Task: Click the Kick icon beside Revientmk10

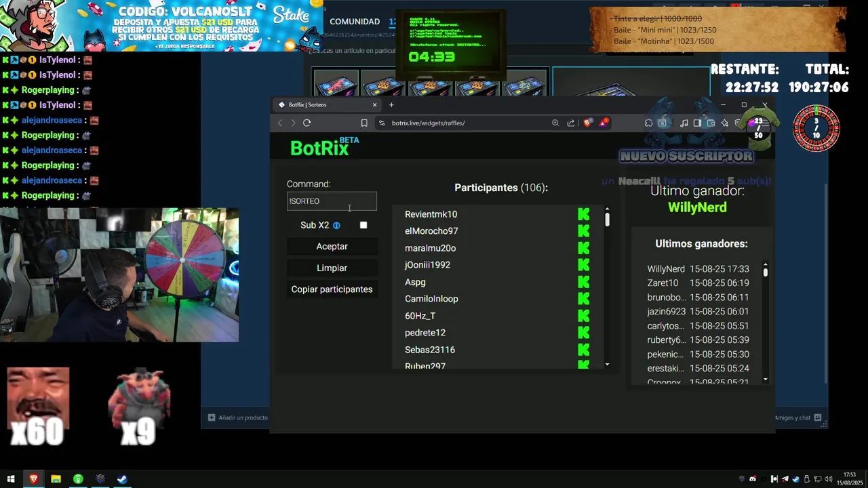Action: [x=583, y=214]
